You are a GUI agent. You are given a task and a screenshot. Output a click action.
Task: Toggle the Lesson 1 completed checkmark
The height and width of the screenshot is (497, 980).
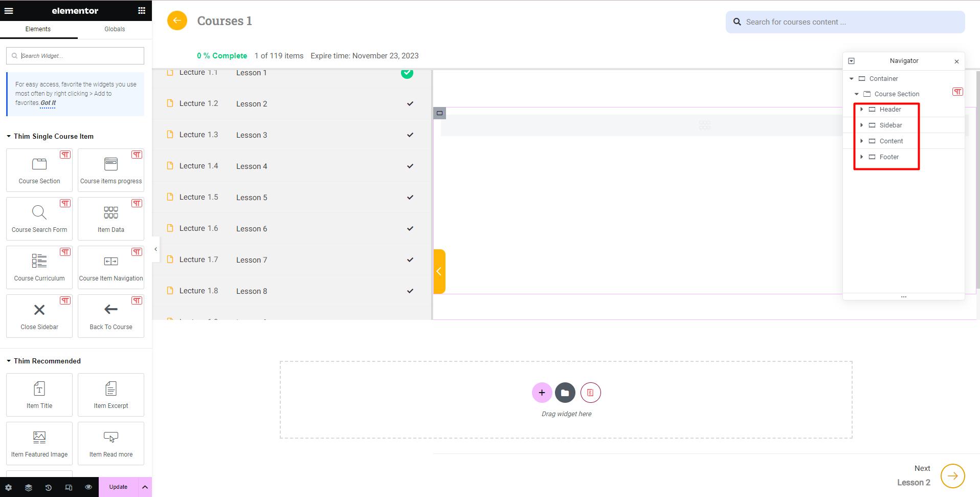click(407, 73)
